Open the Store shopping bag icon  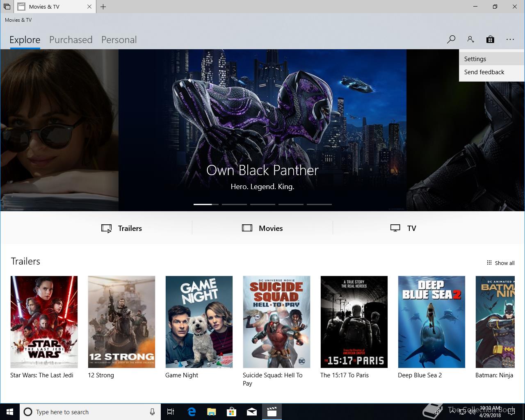(x=490, y=39)
